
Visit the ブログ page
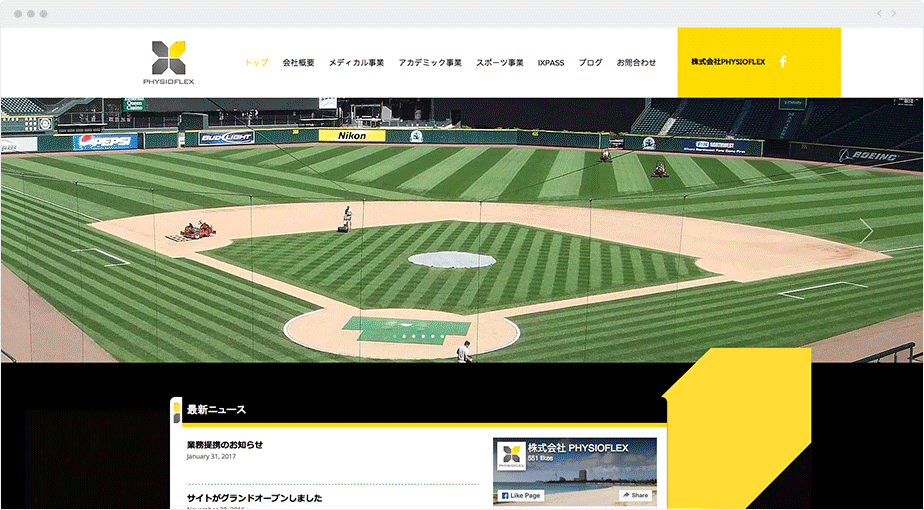[590, 62]
